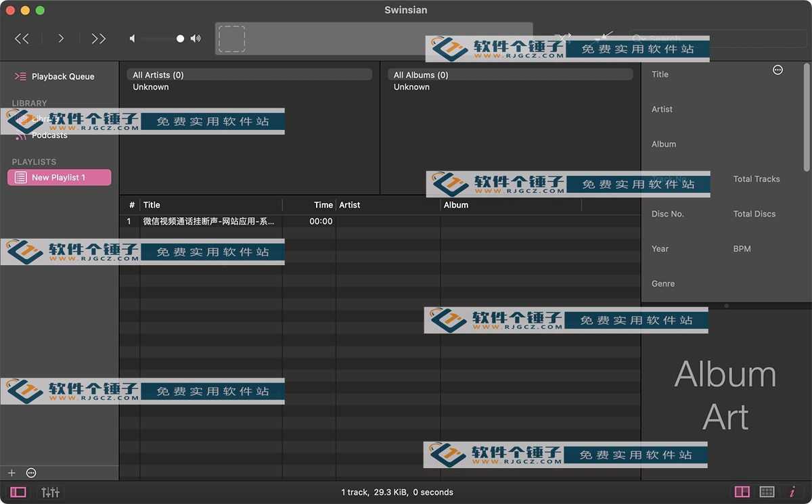Screen dimensions: 812x504
Task: Switch to column browser view
Action: coord(742,492)
